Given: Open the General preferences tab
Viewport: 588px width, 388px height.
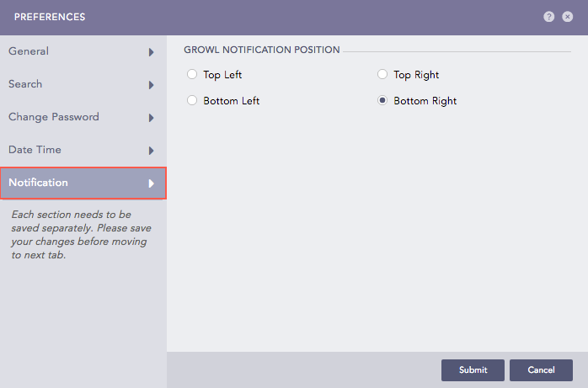Looking at the screenshot, I should point(29,51).
